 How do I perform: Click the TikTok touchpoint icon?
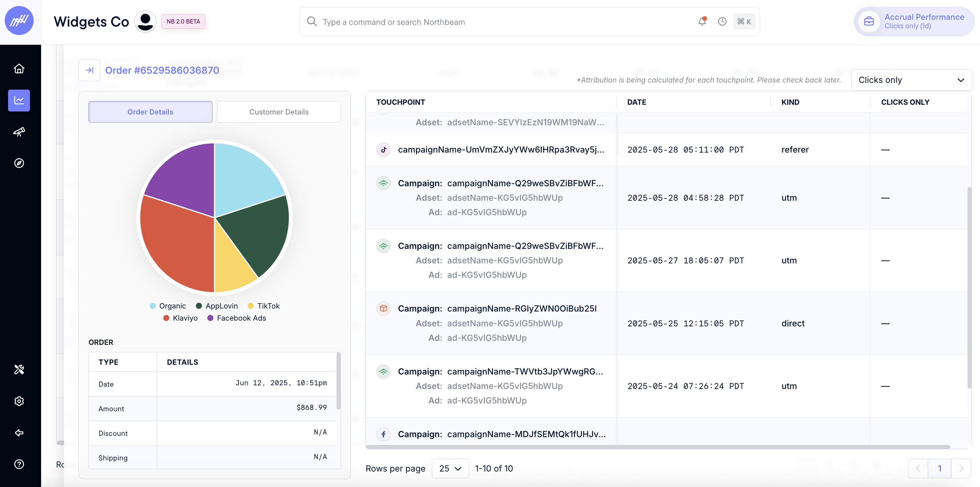pos(383,149)
